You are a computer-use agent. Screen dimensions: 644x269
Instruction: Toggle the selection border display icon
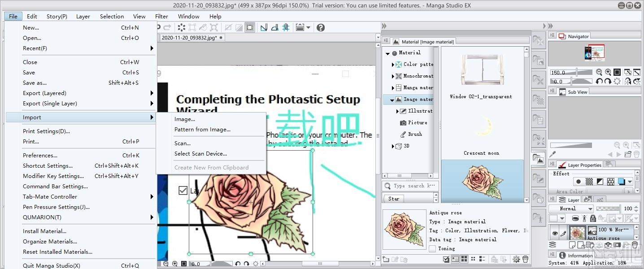click(250, 27)
